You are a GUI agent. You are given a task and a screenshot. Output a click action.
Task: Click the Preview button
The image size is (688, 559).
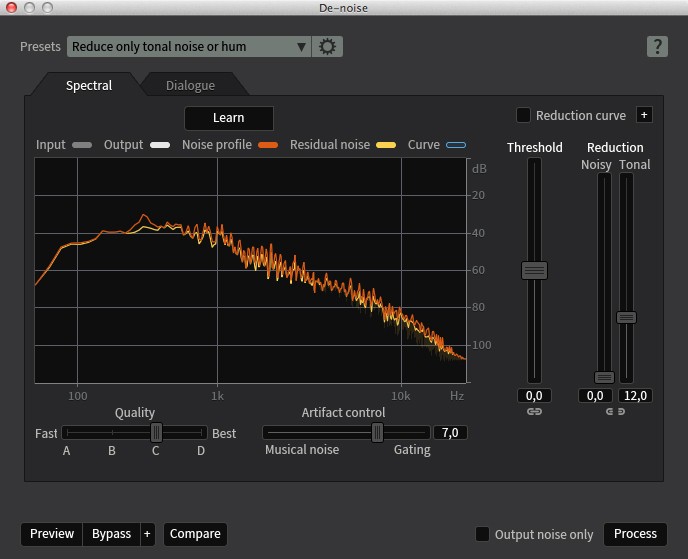[x=52, y=534]
